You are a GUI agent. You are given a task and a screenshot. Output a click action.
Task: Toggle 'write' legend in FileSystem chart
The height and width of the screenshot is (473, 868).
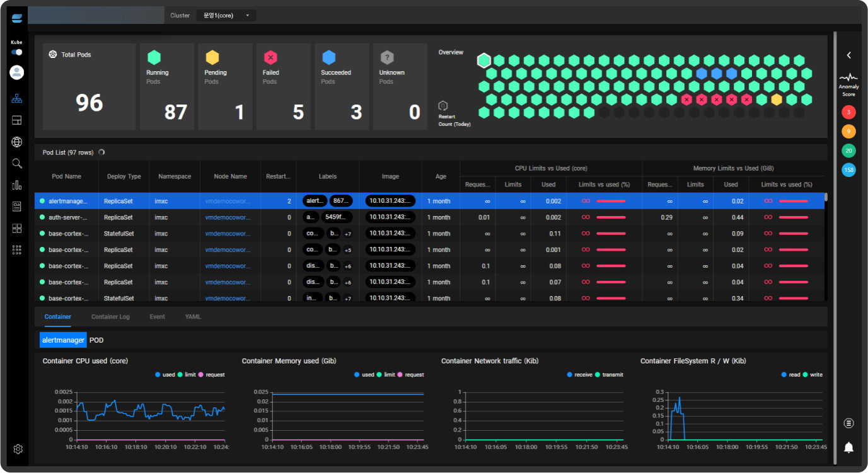(813, 375)
